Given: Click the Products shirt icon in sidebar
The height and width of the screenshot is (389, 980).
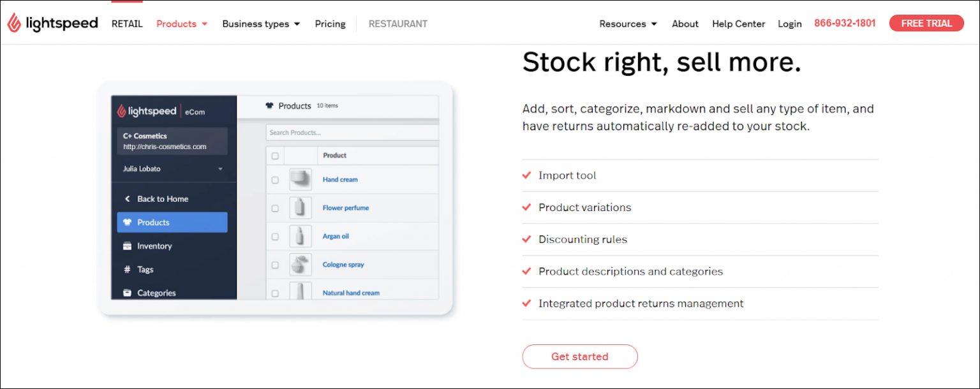Looking at the screenshot, I should coord(127,223).
